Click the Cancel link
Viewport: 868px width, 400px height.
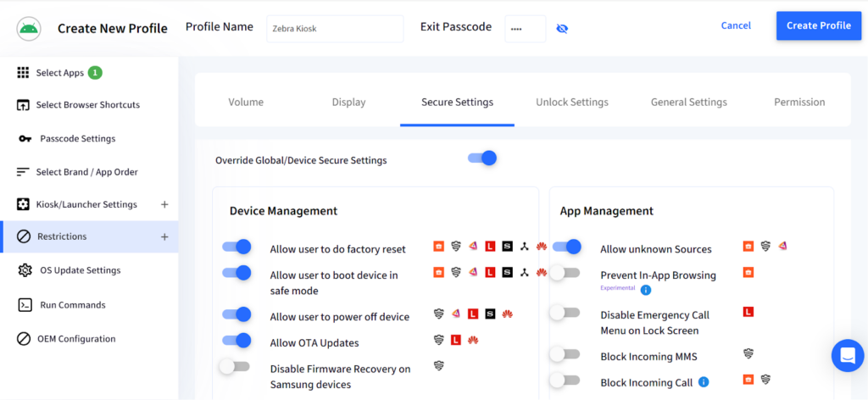(736, 25)
